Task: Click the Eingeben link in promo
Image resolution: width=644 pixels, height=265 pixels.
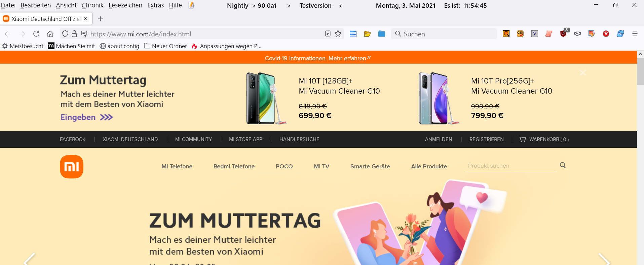Action: (x=86, y=117)
